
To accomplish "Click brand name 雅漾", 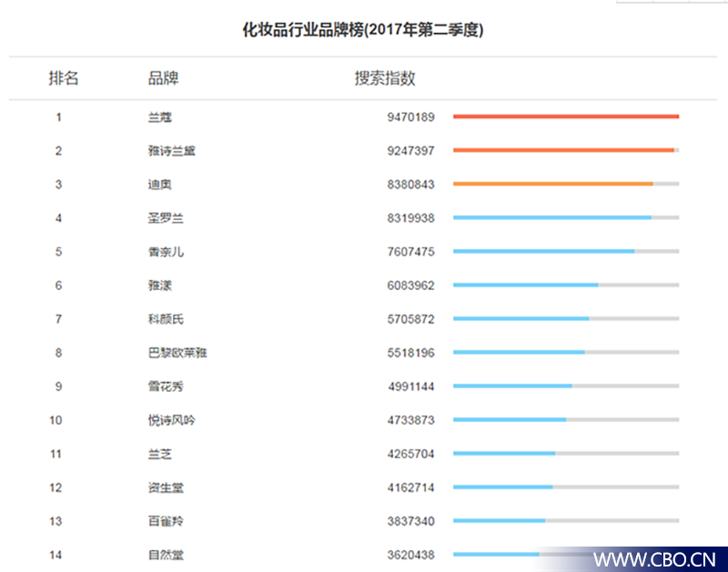I will [x=160, y=286].
